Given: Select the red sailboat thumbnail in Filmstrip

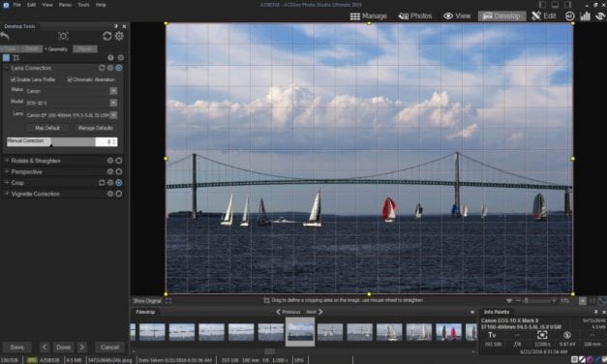Looking at the screenshot, I should 448,332.
